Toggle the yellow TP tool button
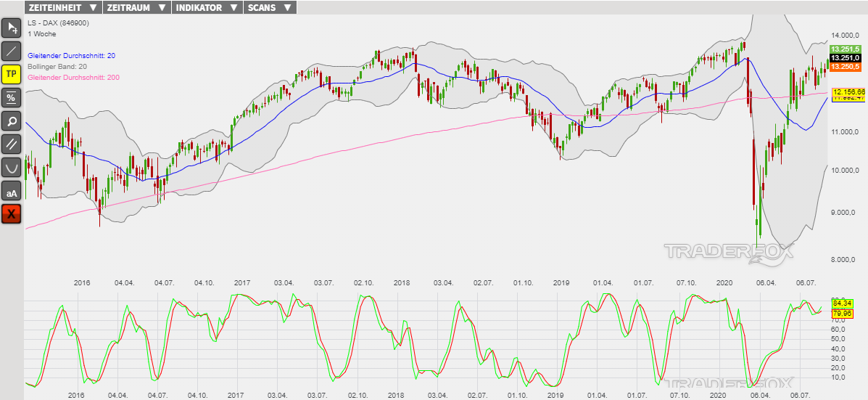 point(11,74)
